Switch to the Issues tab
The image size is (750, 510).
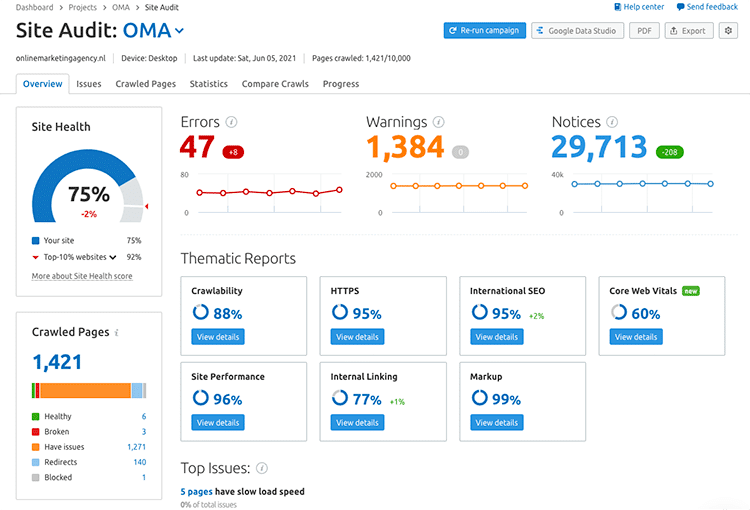click(x=89, y=84)
